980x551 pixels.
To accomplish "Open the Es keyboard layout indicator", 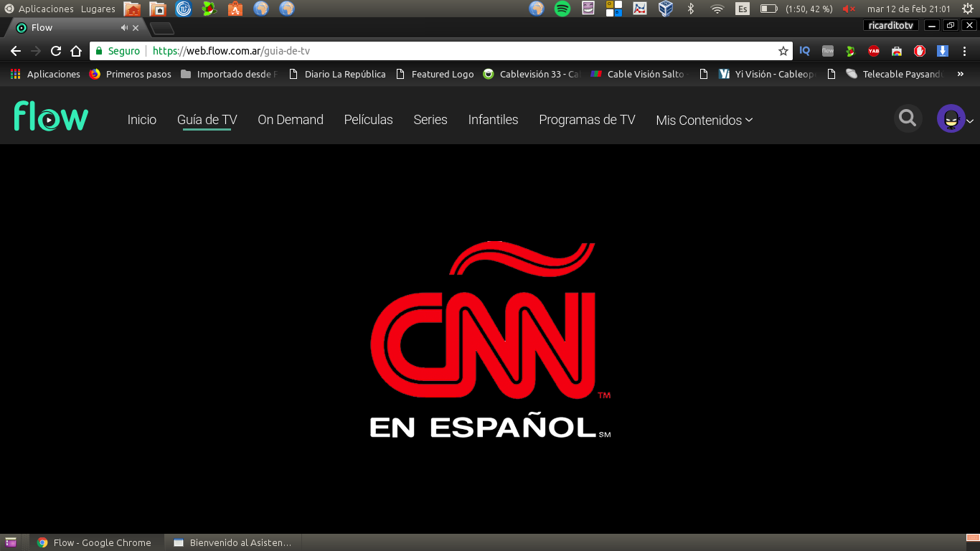I will tap(742, 9).
